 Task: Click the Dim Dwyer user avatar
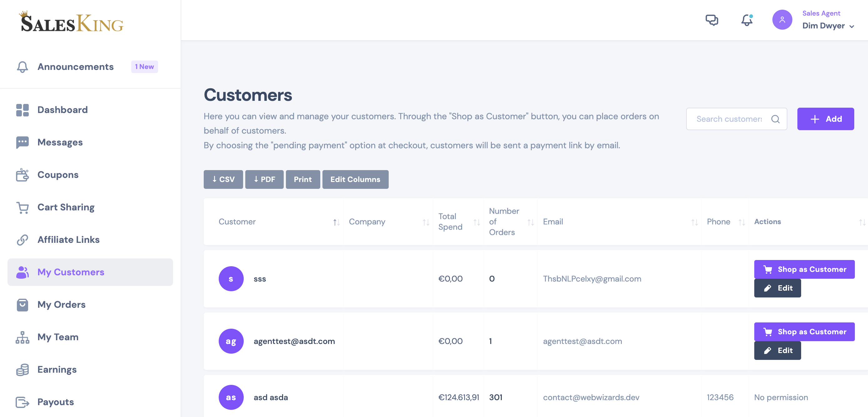[782, 20]
